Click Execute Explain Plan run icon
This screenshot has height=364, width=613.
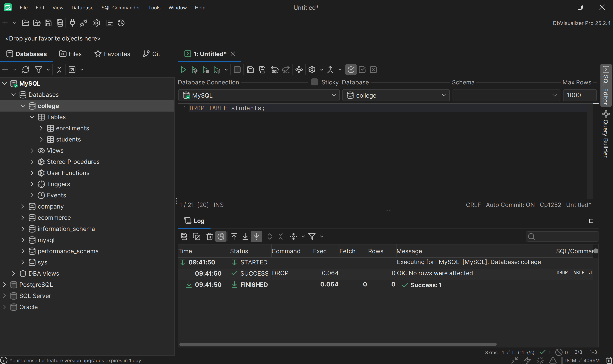217,70
